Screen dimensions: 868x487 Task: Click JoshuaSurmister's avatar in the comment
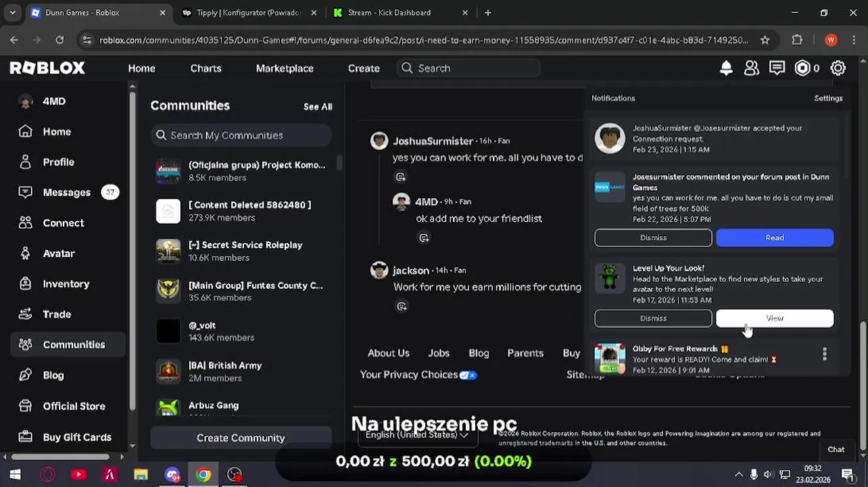[x=379, y=140]
